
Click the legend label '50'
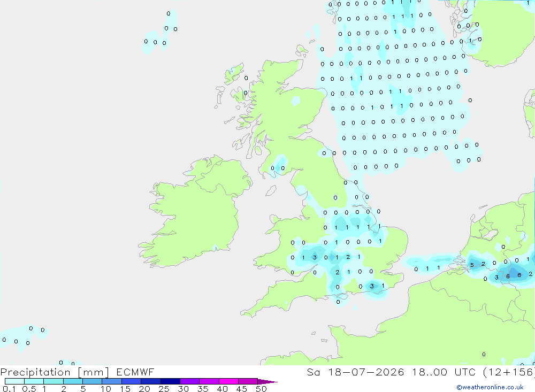click(262, 389)
